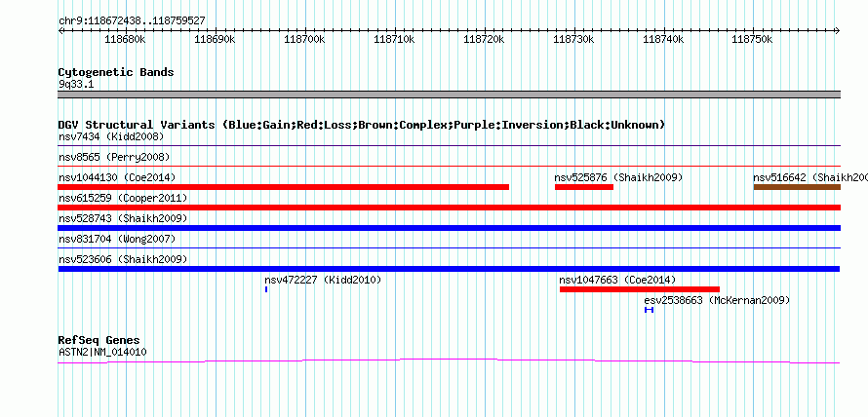Click the 118750k ruler tick label
The image size is (868, 417).
coord(753,39)
